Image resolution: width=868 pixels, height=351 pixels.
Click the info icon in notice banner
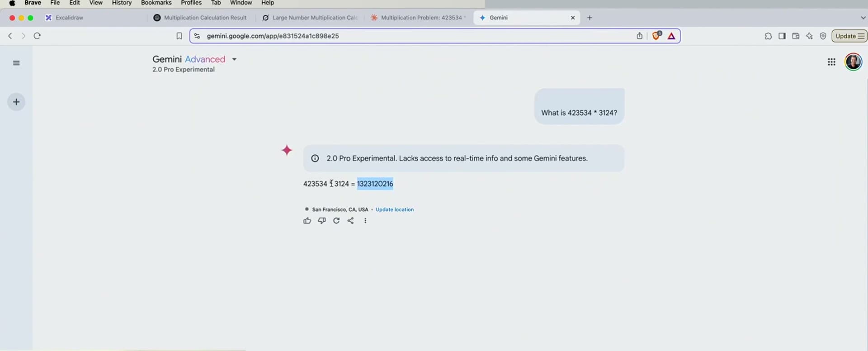[315, 158]
